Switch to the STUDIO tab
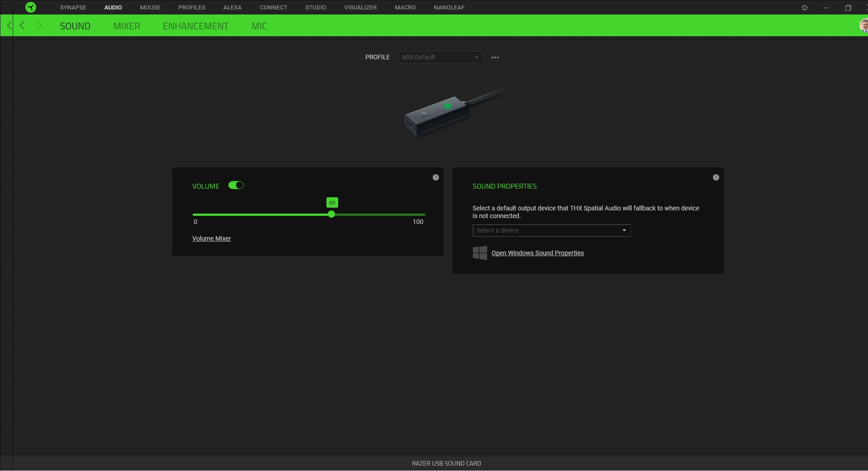 click(x=316, y=8)
